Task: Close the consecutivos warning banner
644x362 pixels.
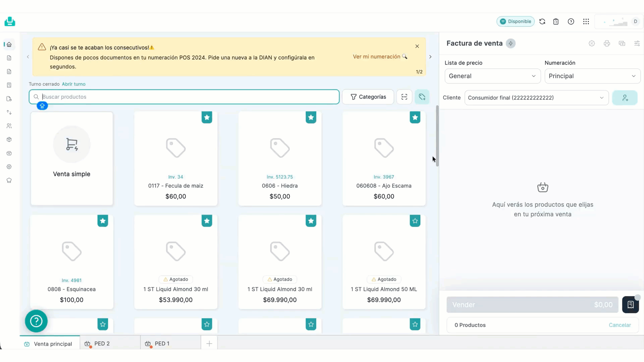Action: click(417, 46)
